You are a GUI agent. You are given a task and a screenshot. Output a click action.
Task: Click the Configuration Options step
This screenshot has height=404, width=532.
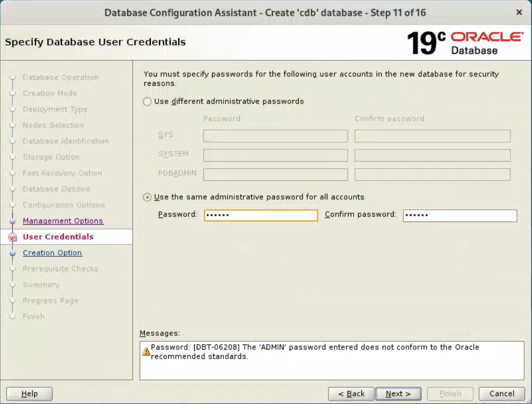coord(64,205)
